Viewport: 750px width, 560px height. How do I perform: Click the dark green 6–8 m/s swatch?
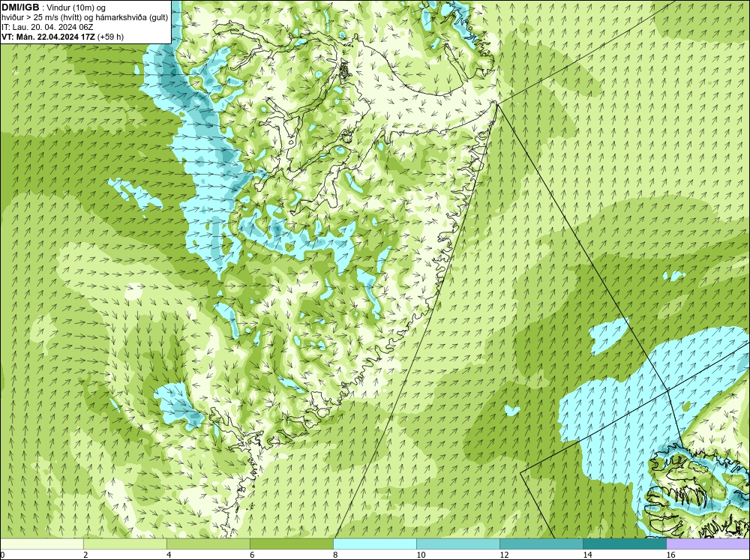click(x=292, y=544)
